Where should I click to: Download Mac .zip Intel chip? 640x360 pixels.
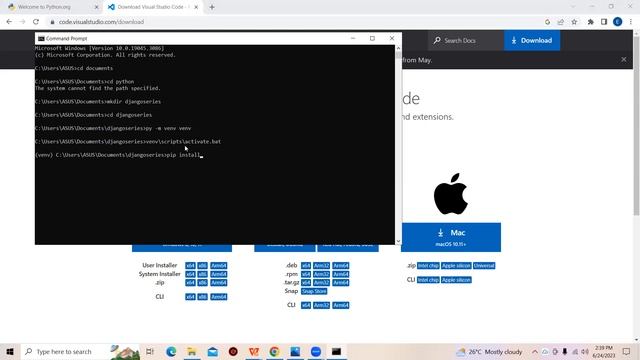(x=428, y=266)
